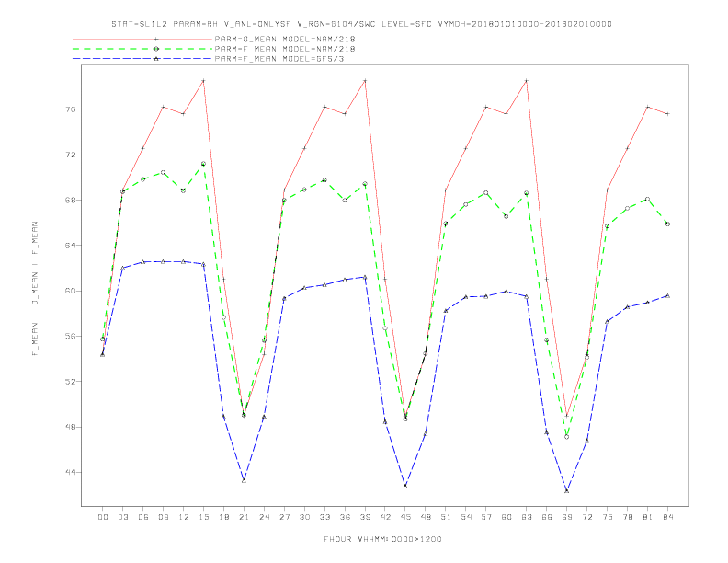Click x-axis tick label 00
The image size is (728, 563).
click(103, 517)
